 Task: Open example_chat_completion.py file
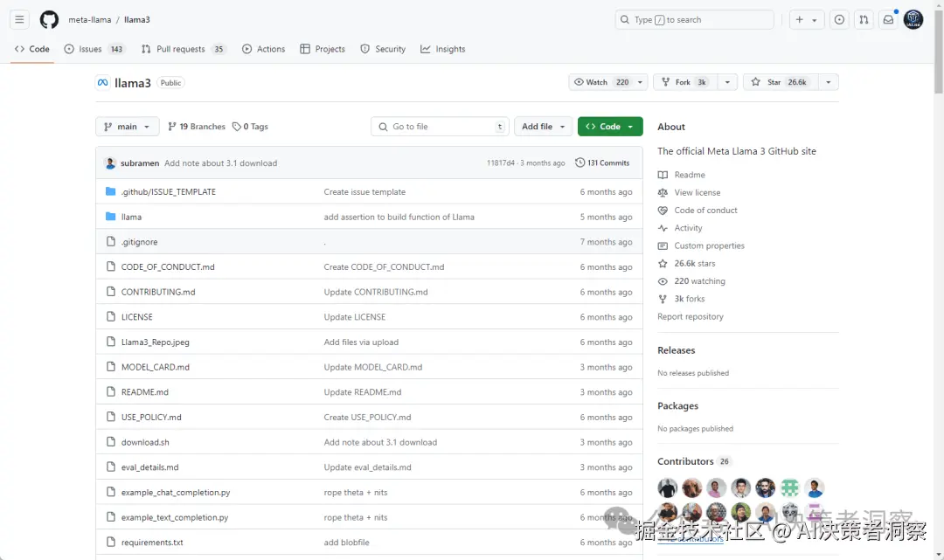pos(175,493)
